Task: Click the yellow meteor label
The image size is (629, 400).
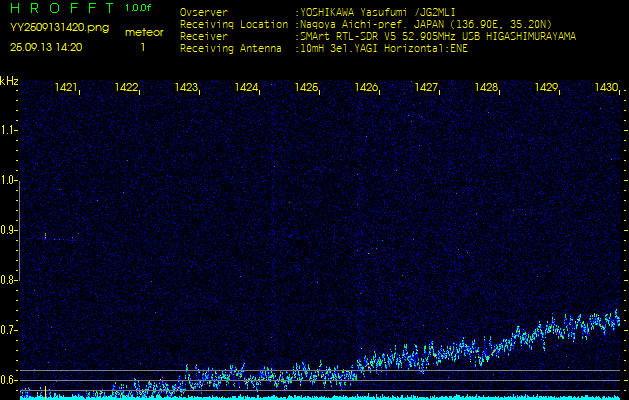Action: pos(144,32)
